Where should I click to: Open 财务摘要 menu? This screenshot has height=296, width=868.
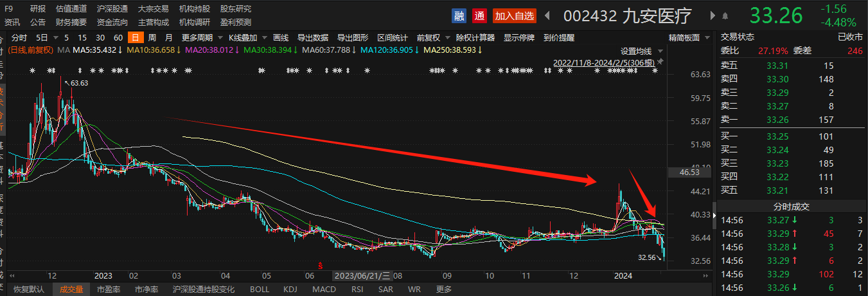click(x=71, y=22)
